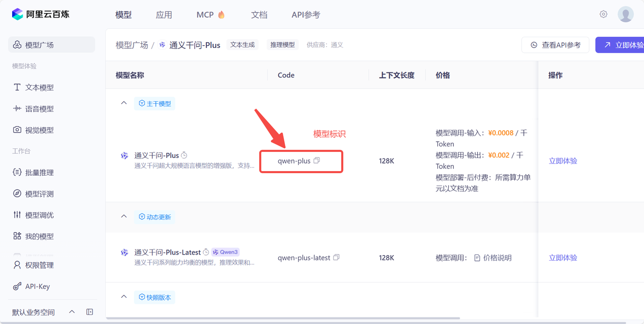Click the 文本模型 T icon
644x324 pixels.
17,87
